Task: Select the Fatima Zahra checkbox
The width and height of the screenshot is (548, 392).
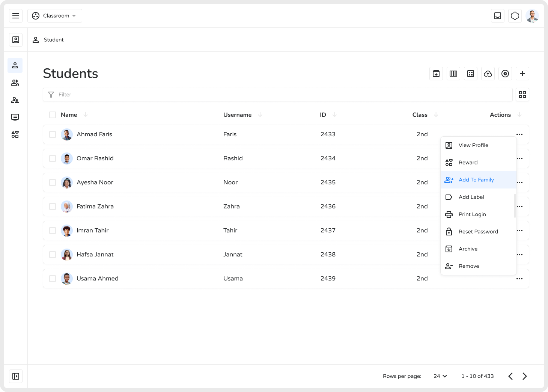Action: coord(53,207)
